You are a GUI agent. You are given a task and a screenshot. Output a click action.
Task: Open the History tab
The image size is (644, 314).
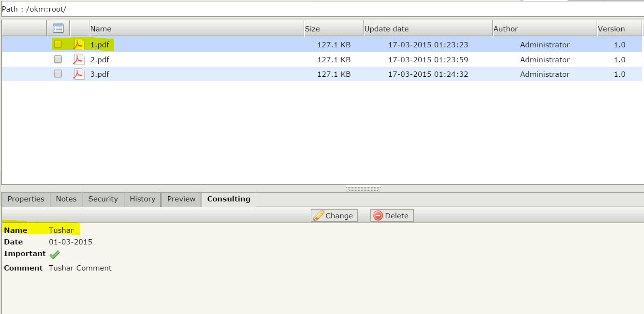click(x=142, y=199)
